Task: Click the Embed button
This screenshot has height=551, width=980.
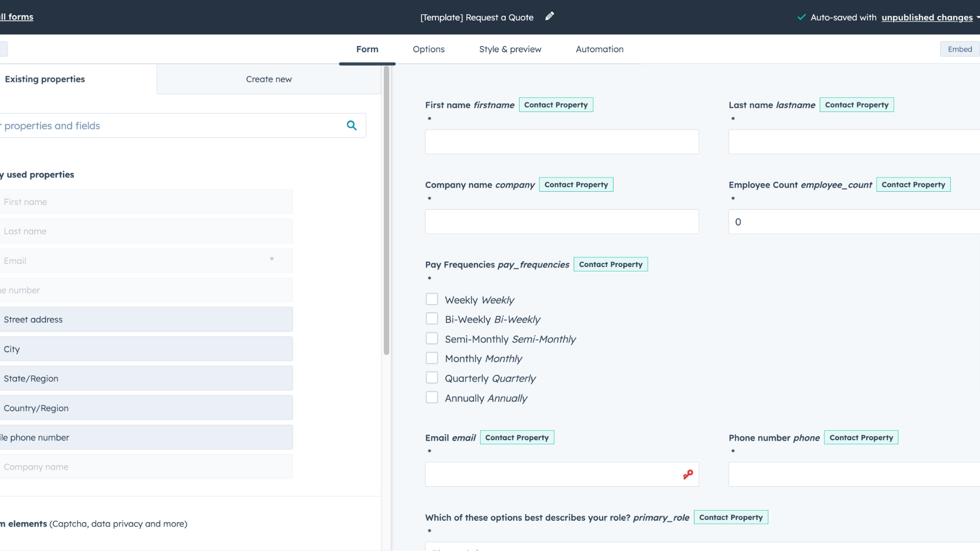Action: pos(960,49)
